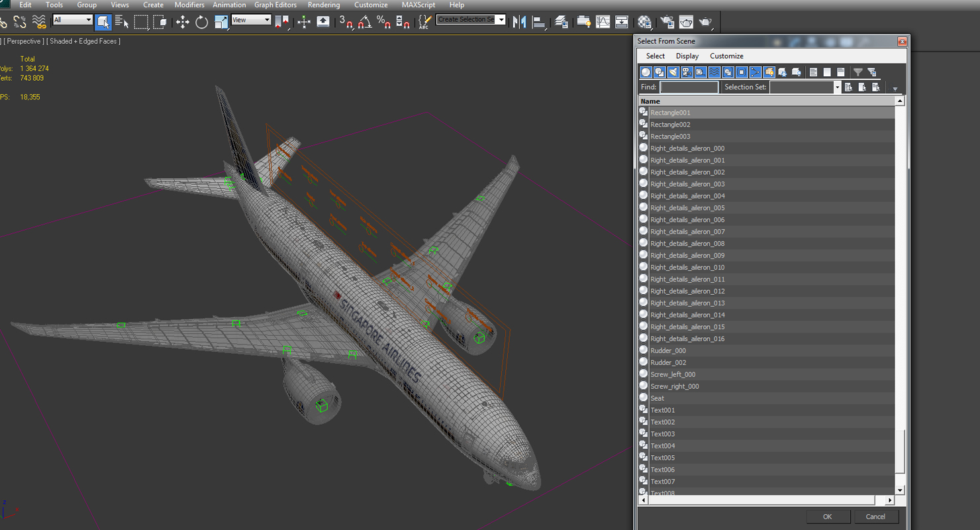Activate the Select and Move tool
The image size is (980, 530).
[x=183, y=22]
